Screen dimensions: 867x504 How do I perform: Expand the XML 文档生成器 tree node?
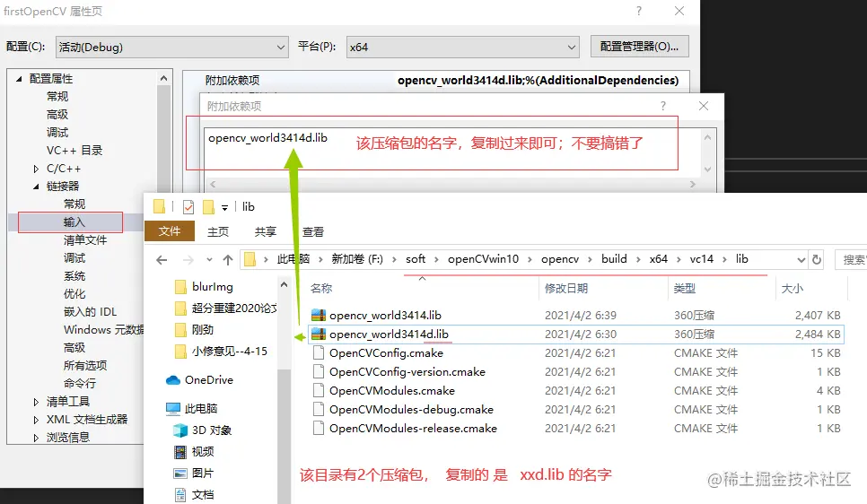[x=36, y=420]
